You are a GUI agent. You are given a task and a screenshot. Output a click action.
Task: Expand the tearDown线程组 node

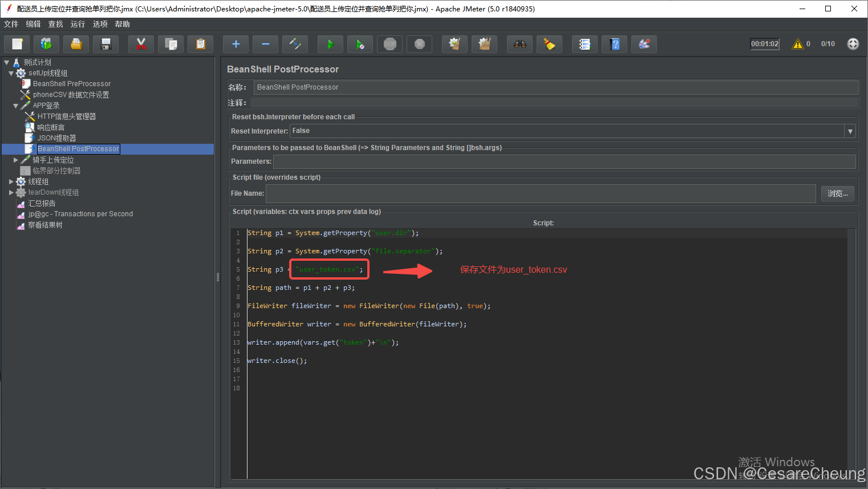tap(11, 192)
